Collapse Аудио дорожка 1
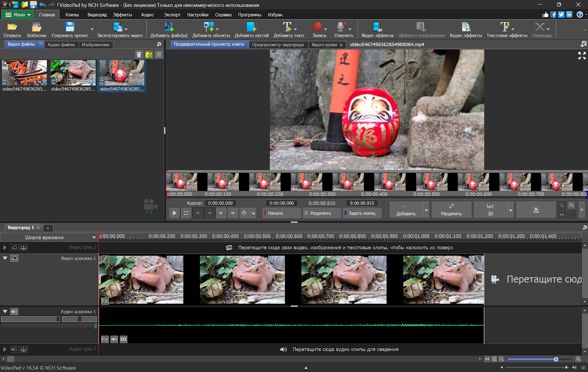588x372 pixels. click(5, 311)
